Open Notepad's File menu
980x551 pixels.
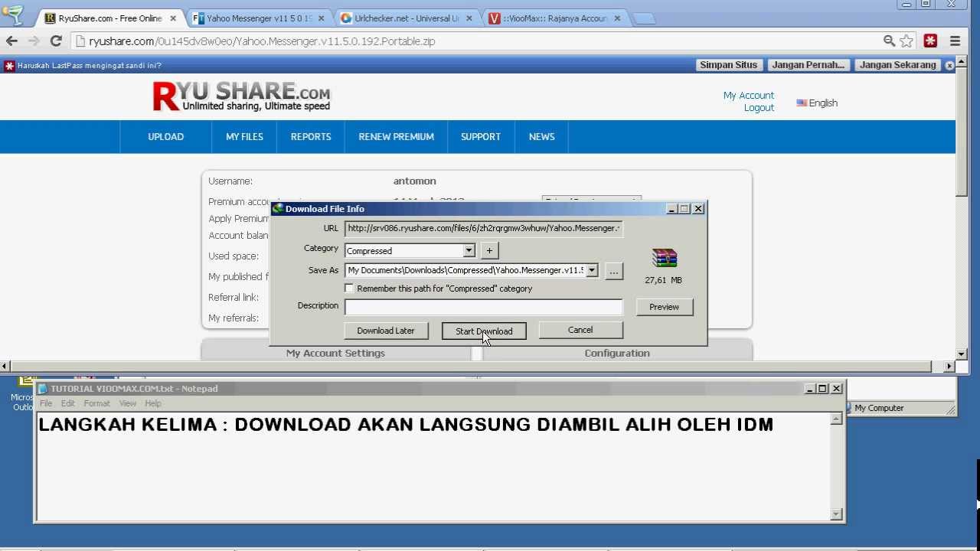pos(46,403)
